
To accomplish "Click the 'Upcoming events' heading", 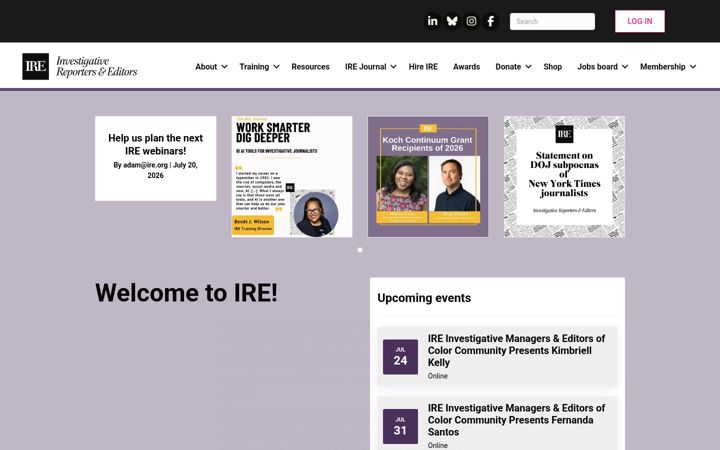I will pos(424,298).
